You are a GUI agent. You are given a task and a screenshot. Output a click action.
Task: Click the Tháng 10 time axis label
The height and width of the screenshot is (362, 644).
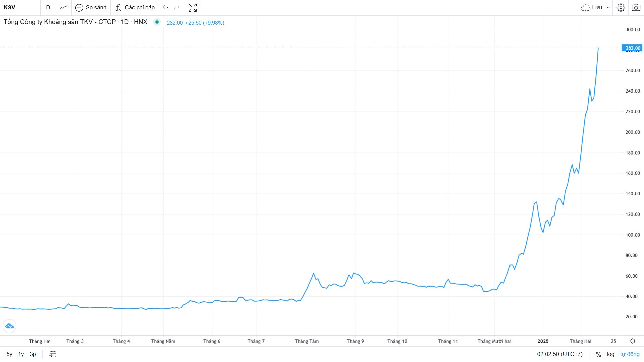point(397,341)
